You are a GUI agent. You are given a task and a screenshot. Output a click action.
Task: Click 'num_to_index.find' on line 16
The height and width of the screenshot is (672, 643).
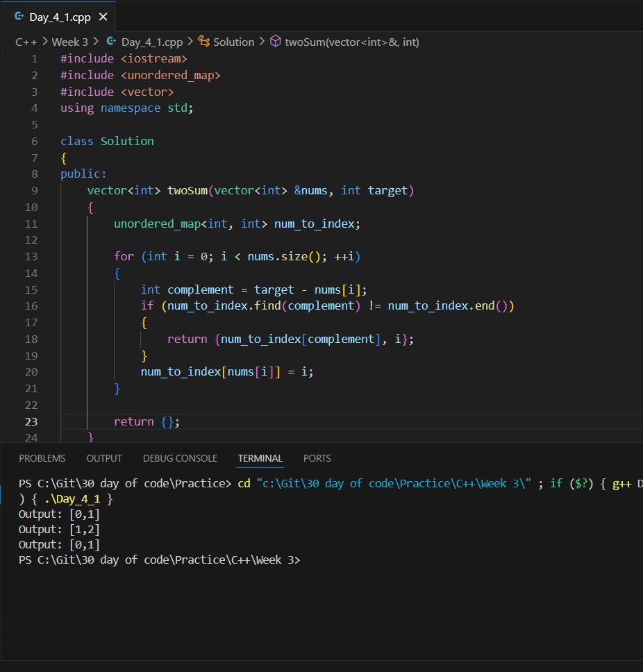coord(224,306)
